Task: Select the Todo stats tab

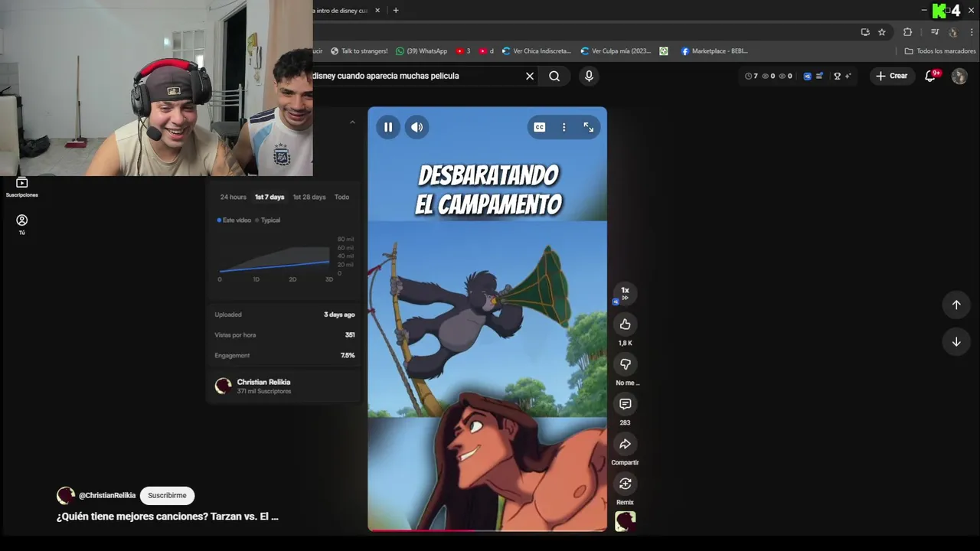Action: click(x=341, y=197)
